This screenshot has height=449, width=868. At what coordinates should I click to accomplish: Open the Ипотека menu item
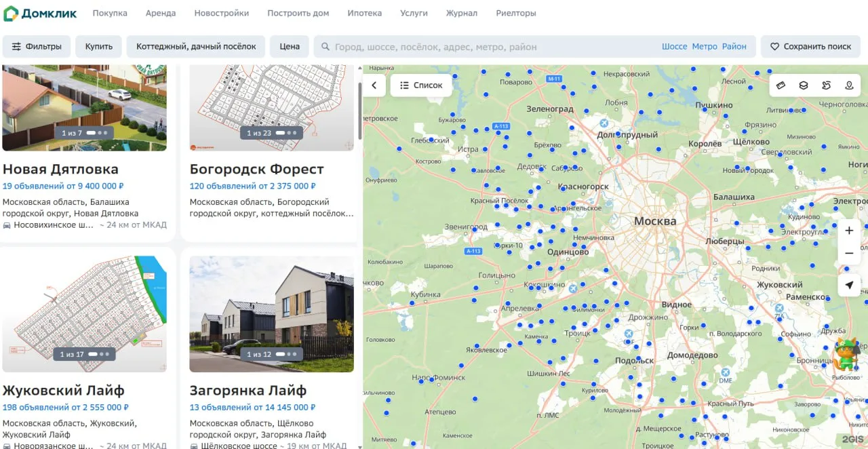(x=364, y=13)
